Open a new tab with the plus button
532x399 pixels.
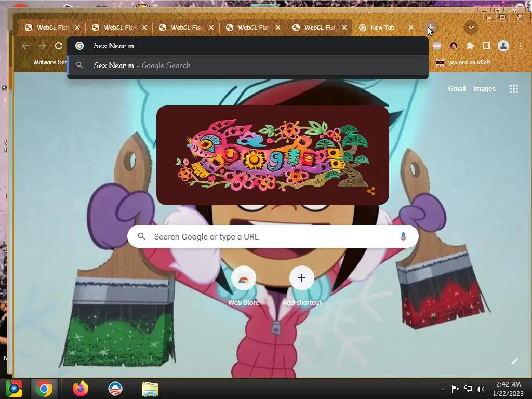click(430, 28)
